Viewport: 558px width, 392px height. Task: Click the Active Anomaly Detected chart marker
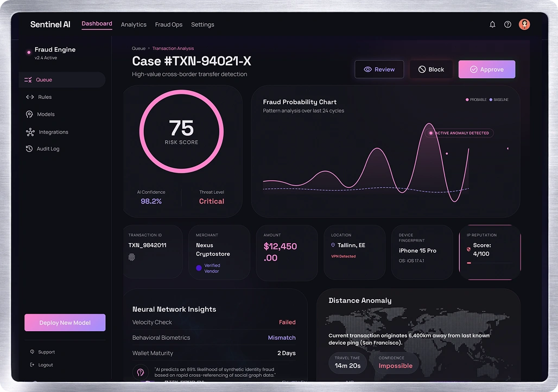click(431, 133)
